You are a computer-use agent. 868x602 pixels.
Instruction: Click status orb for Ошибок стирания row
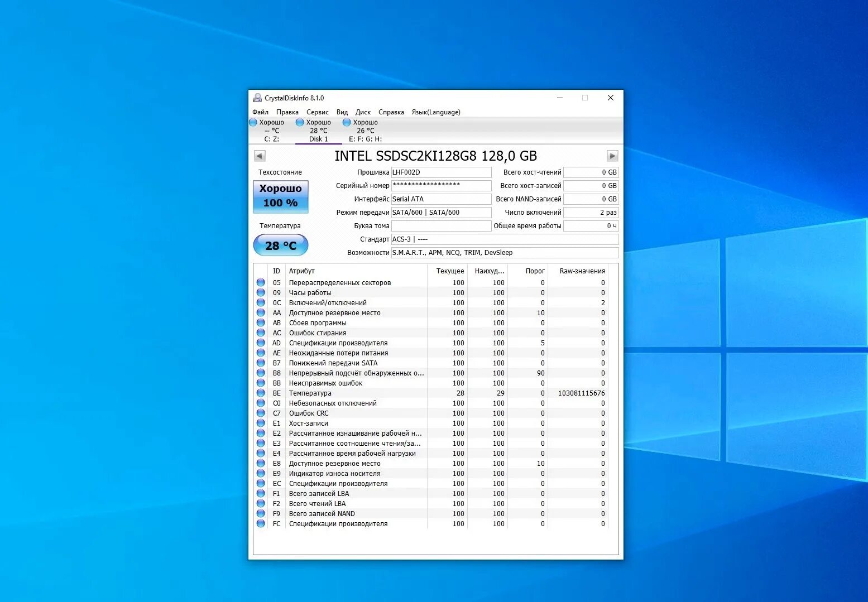261,333
